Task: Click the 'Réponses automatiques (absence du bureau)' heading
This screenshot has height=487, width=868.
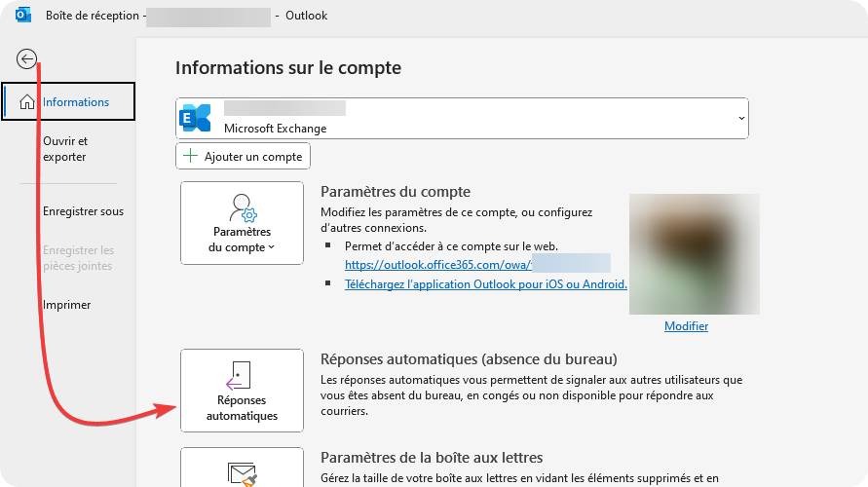Action: point(469,359)
